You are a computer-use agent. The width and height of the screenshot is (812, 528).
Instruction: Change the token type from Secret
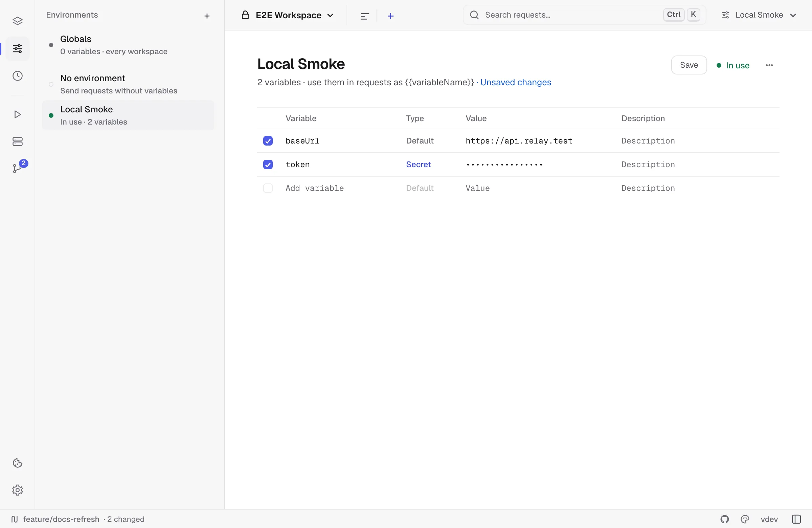pyautogui.click(x=418, y=164)
